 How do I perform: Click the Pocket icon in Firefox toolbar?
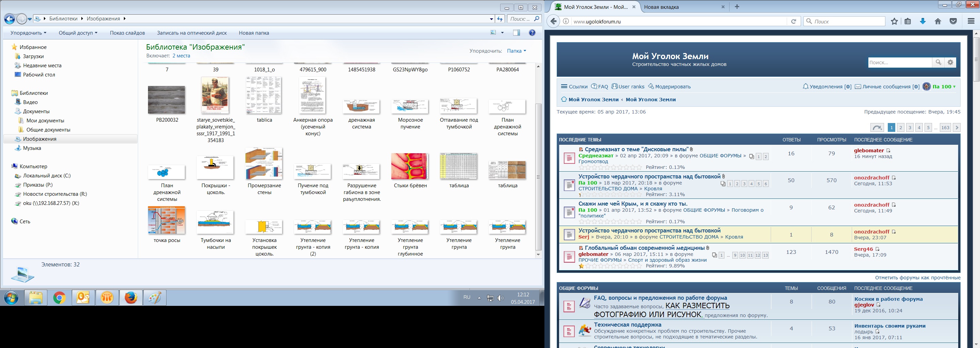coord(953,22)
